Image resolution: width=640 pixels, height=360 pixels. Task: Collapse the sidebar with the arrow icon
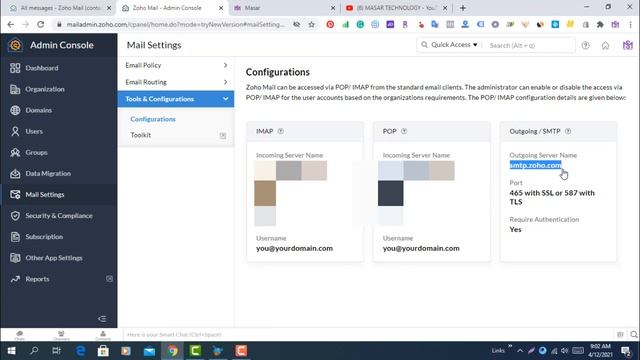pyautogui.click(x=102, y=318)
